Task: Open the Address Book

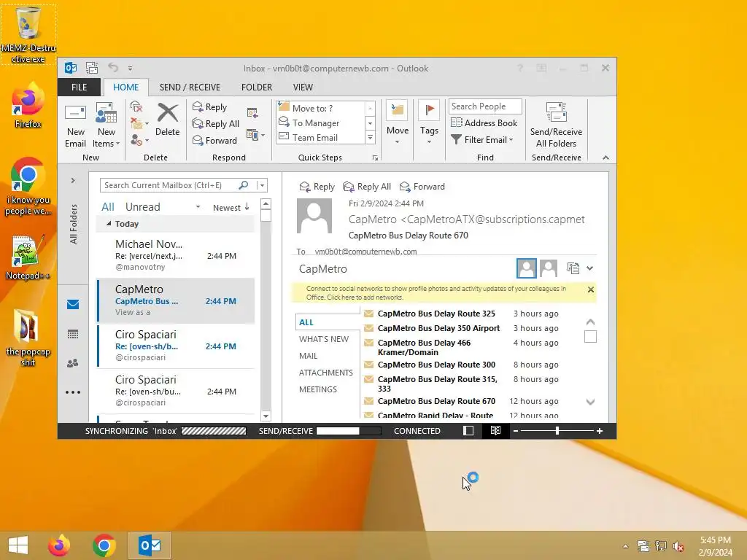Action: [x=484, y=122]
